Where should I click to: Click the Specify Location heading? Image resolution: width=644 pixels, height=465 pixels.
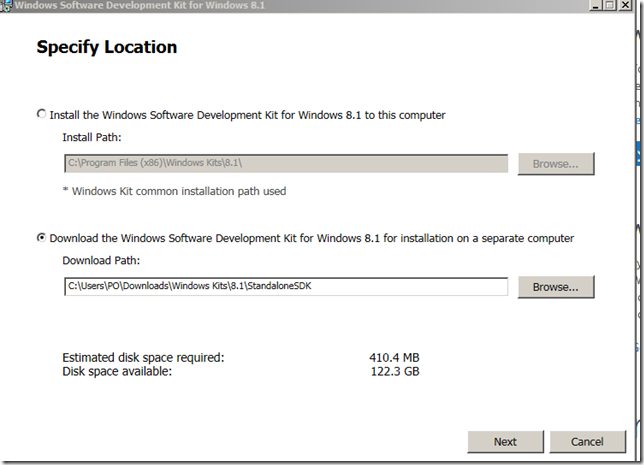[x=107, y=47]
